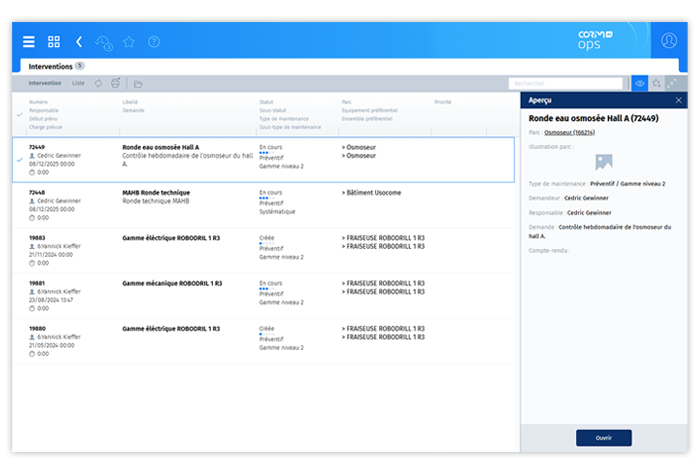Refresh the interventions list
The height and width of the screenshot is (474, 700).
pos(98,83)
